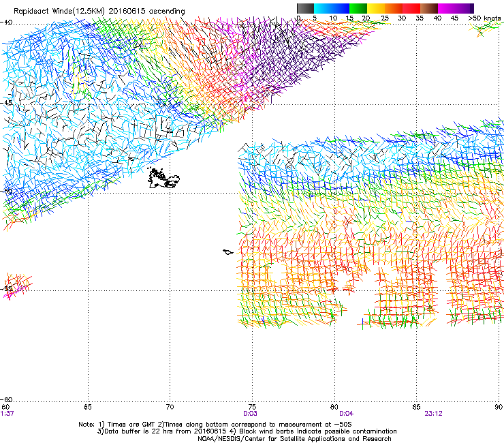
Task: Click the Rapidscat Winds chart title
Action: pyautogui.click(x=99, y=12)
